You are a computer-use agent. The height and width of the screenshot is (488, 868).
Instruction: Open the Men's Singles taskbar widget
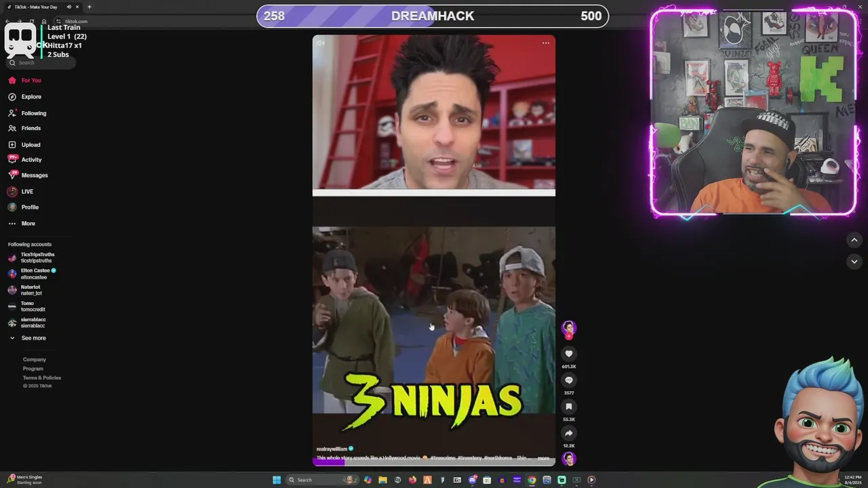[x=24, y=480]
